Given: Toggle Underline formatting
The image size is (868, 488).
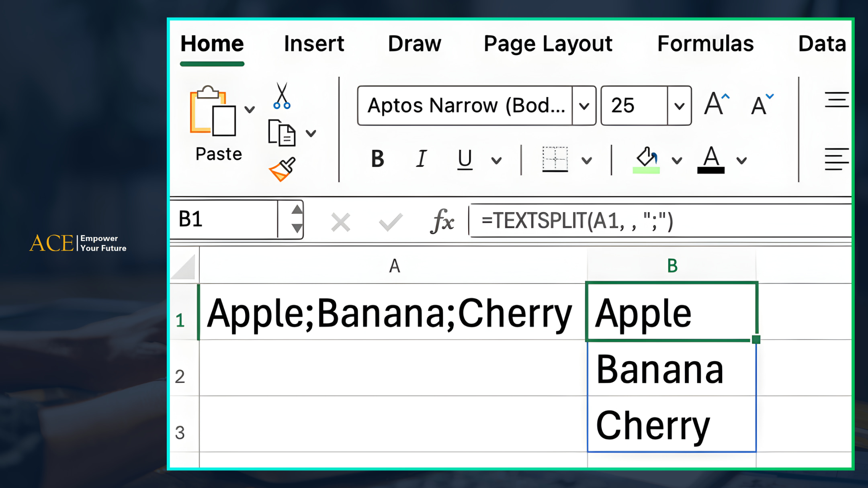Looking at the screenshot, I should (x=465, y=159).
